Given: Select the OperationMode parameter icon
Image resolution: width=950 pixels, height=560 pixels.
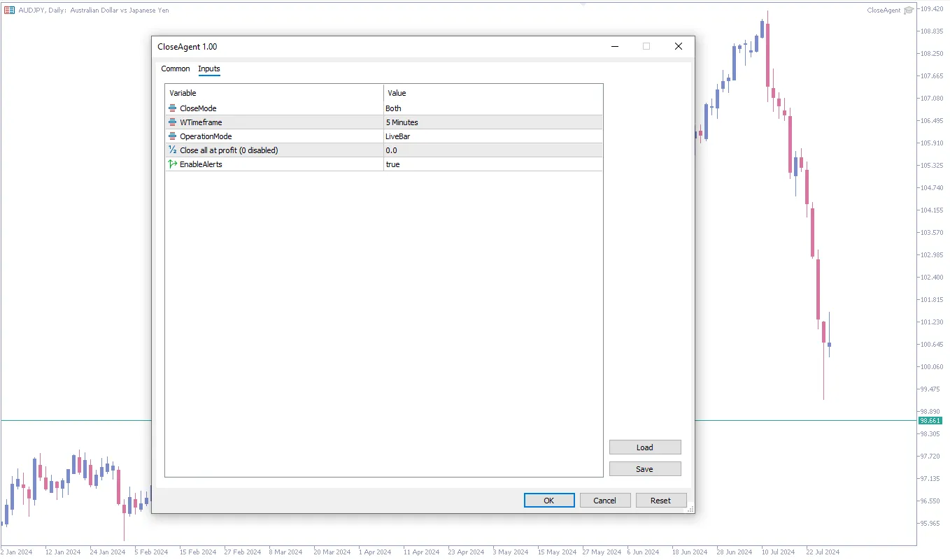Looking at the screenshot, I should click(x=172, y=136).
